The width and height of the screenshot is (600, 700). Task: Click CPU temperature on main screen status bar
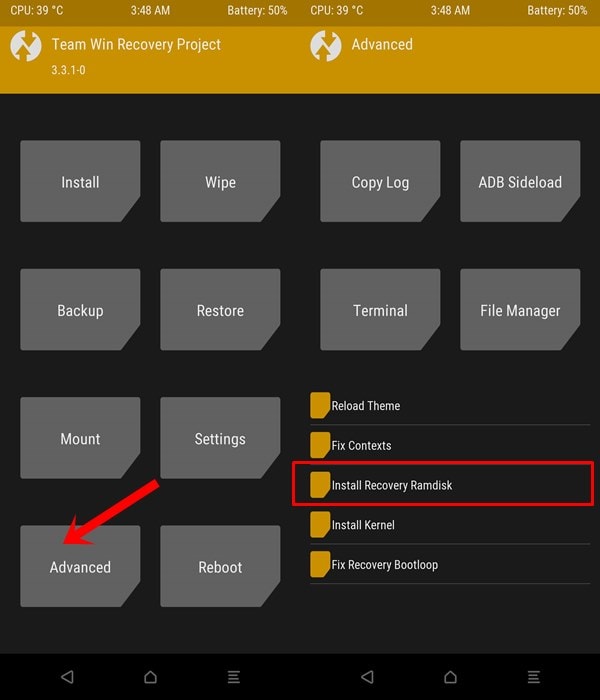(37, 10)
